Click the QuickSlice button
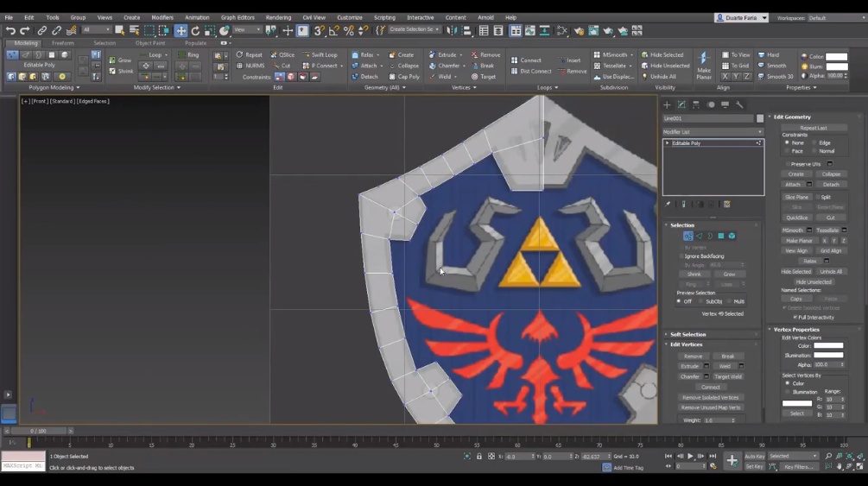Image resolution: width=868 pixels, height=486 pixels. [796, 218]
